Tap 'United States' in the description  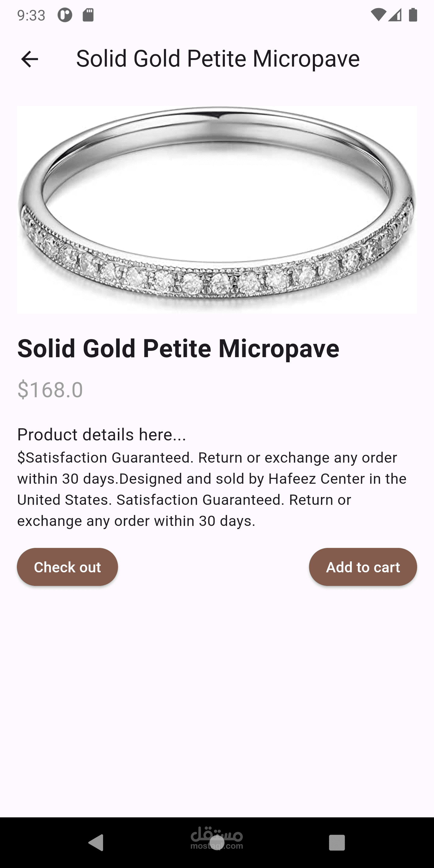pyautogui.click(x=64, y=500)
